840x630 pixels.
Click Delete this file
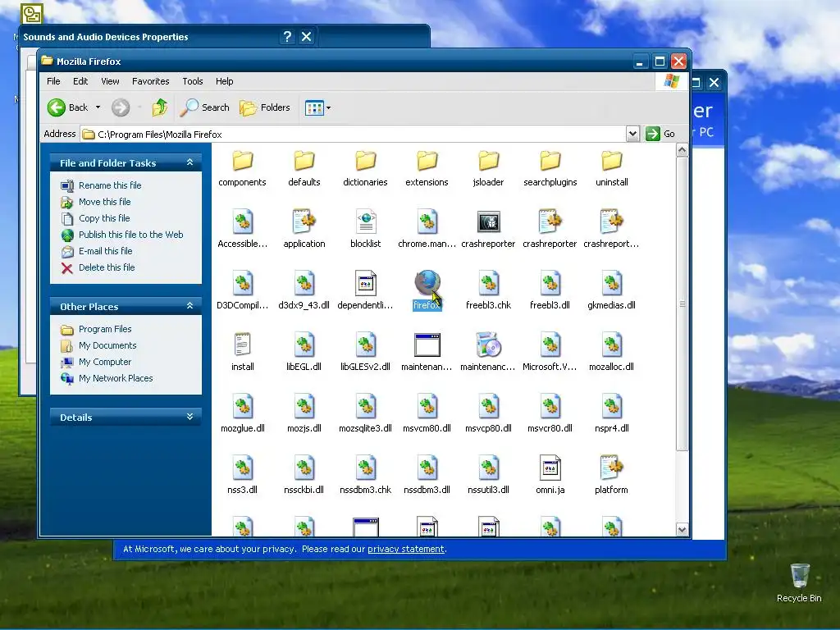click(107, 267)
